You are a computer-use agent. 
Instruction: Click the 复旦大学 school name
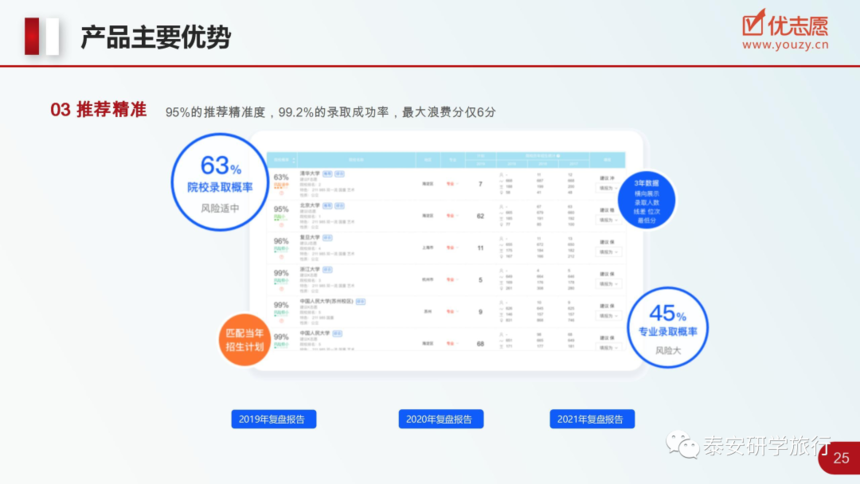(310, 237)
